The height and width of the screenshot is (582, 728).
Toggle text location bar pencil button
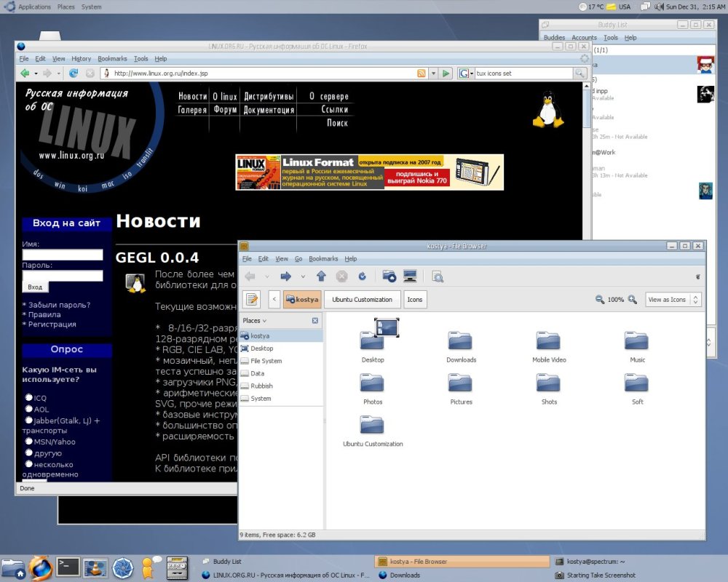coord(252,299)
